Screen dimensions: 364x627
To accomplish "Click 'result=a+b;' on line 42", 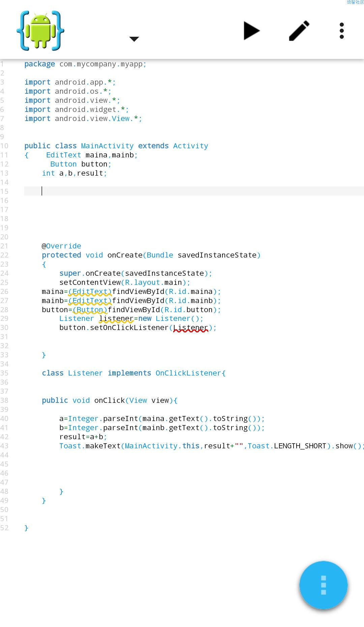I will click(x=83, y=437).
